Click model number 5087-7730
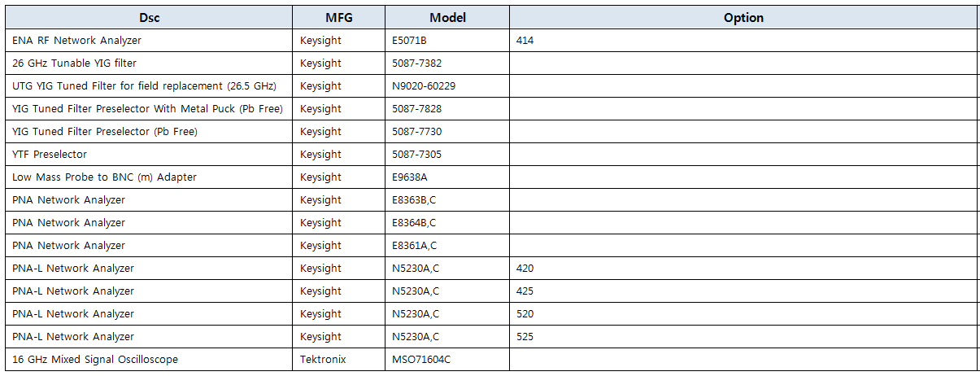The height and width of the screenshot is (376, 980). pyautogui.click(x=416, y=131)
